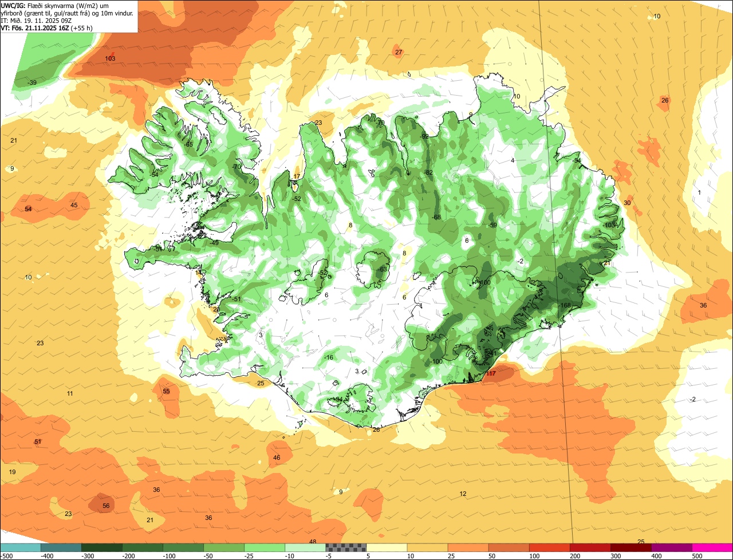The height and width of the screenshot is (560, 733).
Task: Select the -39 value in the green patch
Action: [x=31, y=83]
